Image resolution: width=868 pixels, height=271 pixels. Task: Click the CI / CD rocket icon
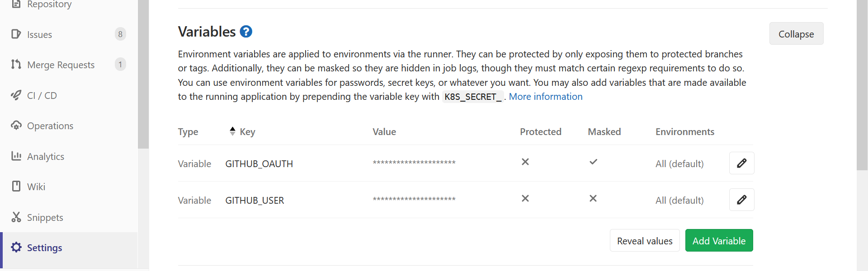pos(16,95)
